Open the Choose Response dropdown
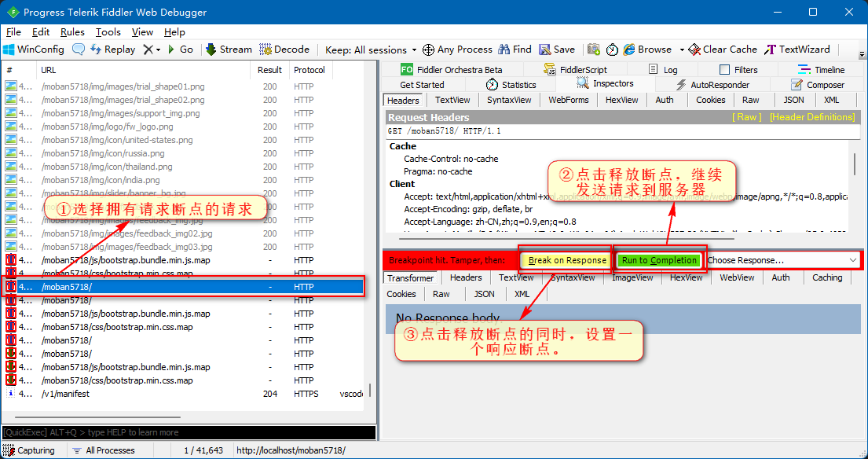Image resolution: width=868 pixels, height=459 pixels. pos(782,260)
